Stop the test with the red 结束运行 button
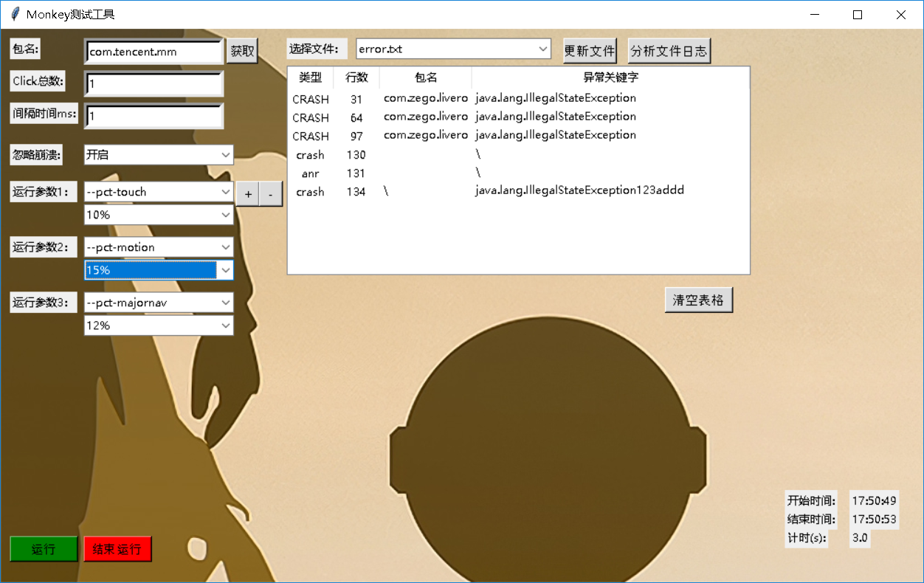Viewport: 924px width, 583px height. pyautogui.click(x=117, y=548)
